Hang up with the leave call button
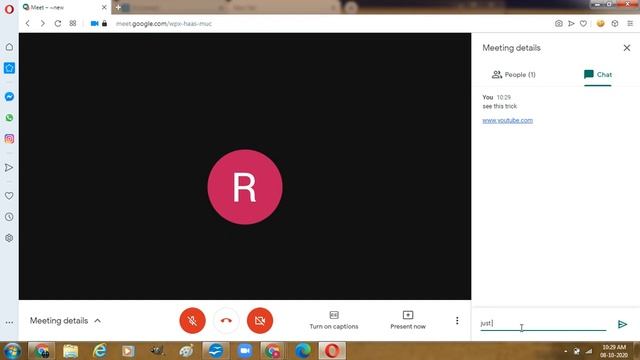The image size is (640, 360). pyautogui.click(x=226, y=321)
